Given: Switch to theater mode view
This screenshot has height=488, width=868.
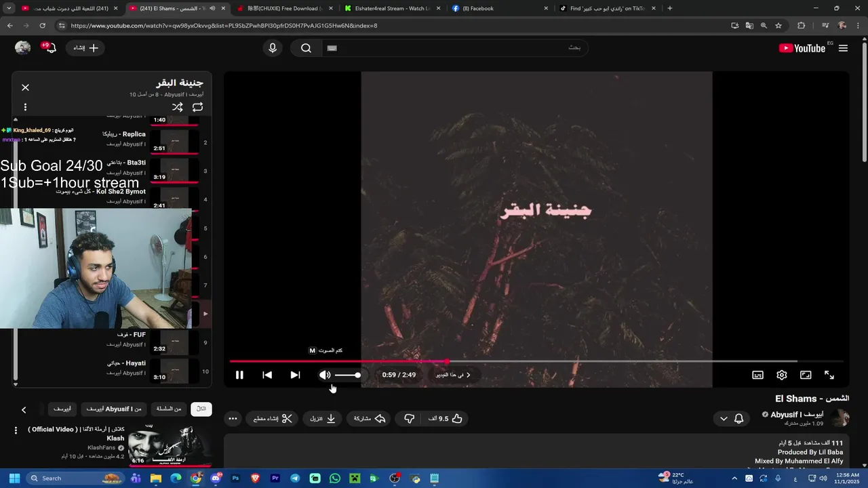Looking at the screenshot, I should (806, 375).
